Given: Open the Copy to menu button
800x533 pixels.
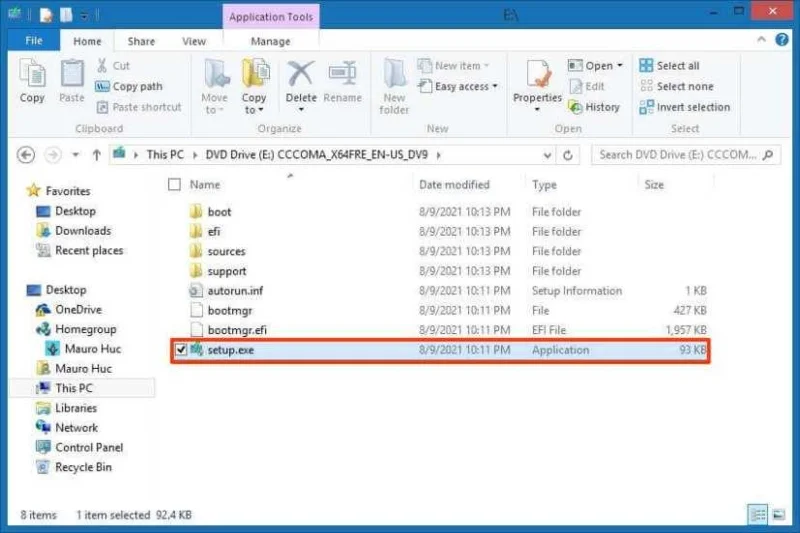Looking at the screenshot, I should coord(255,87).
